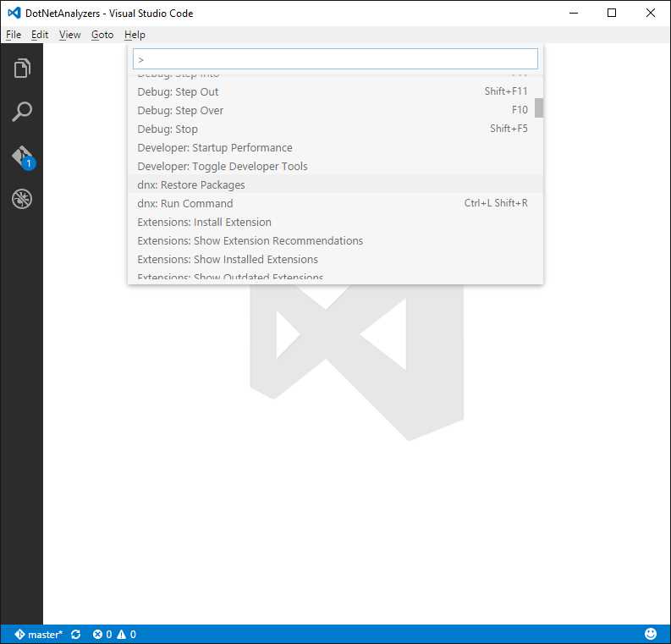Run the Debug: Step Out command

coord(335,91)
